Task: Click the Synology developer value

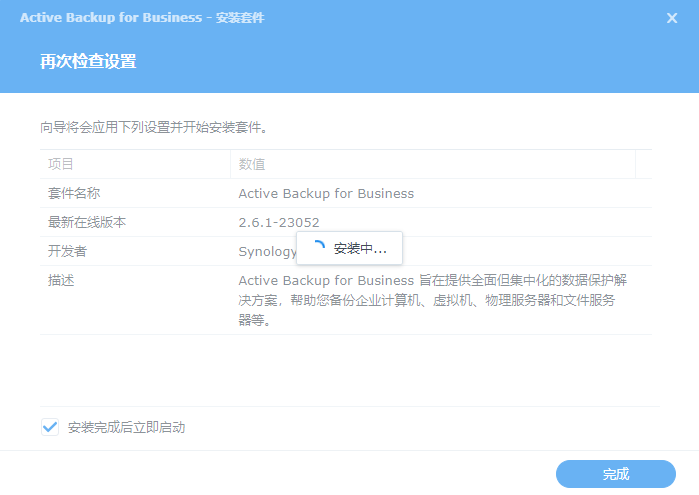Action: [267, 252]
